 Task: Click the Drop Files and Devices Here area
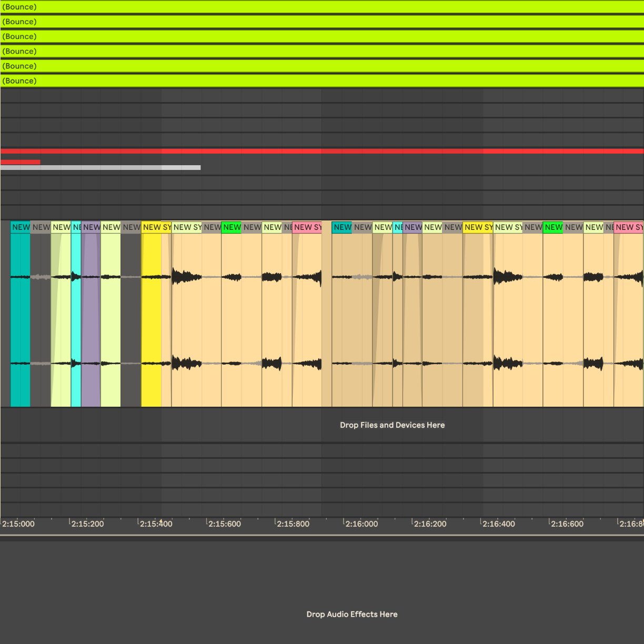(392, 425)
